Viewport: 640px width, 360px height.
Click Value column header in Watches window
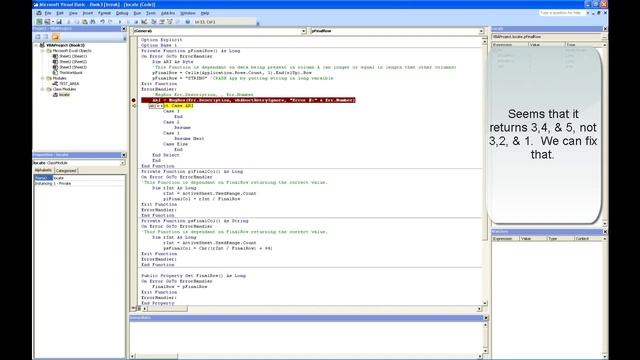pos(533,238)
